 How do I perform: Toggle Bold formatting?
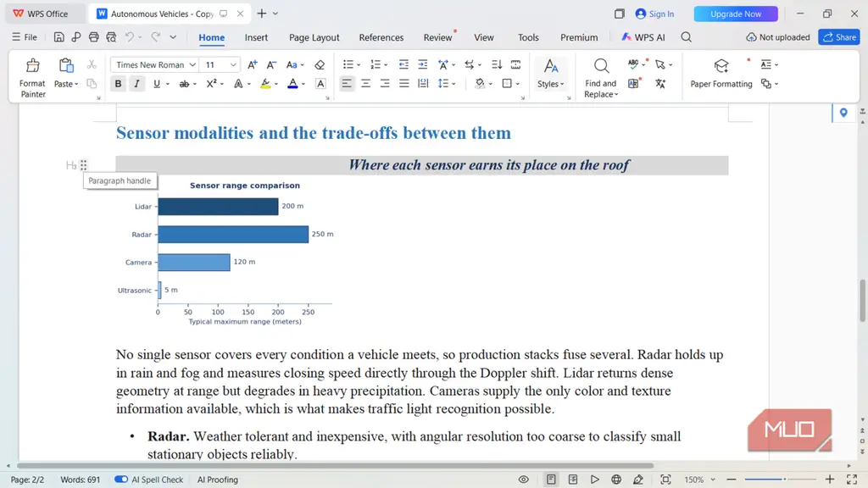[118, 84]
